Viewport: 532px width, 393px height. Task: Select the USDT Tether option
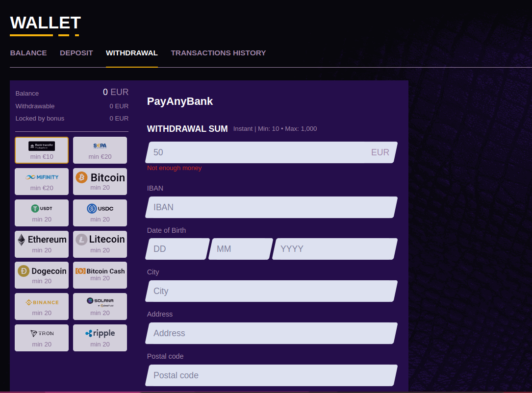(42, 213)
